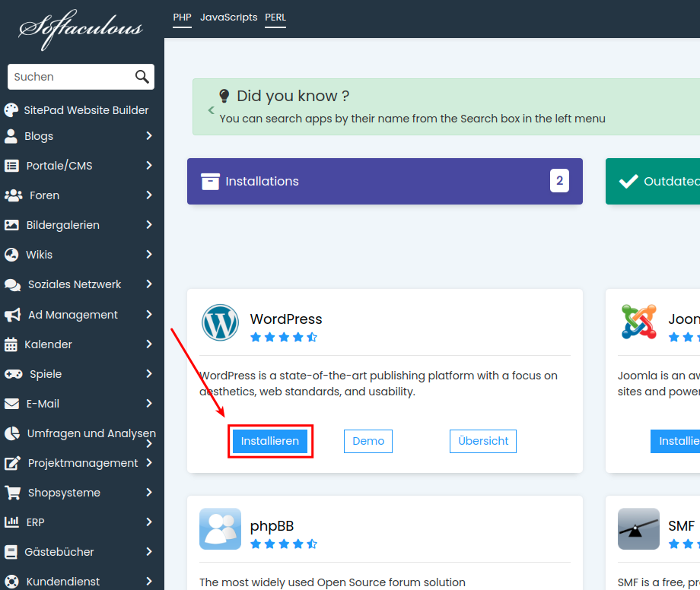The image size is (700, 590).
Task: Expand the Foren category chevron
Action: point(149,195)
